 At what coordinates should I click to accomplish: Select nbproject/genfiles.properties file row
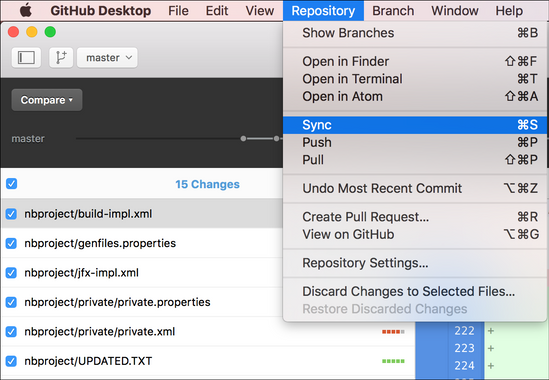point(142,243)
